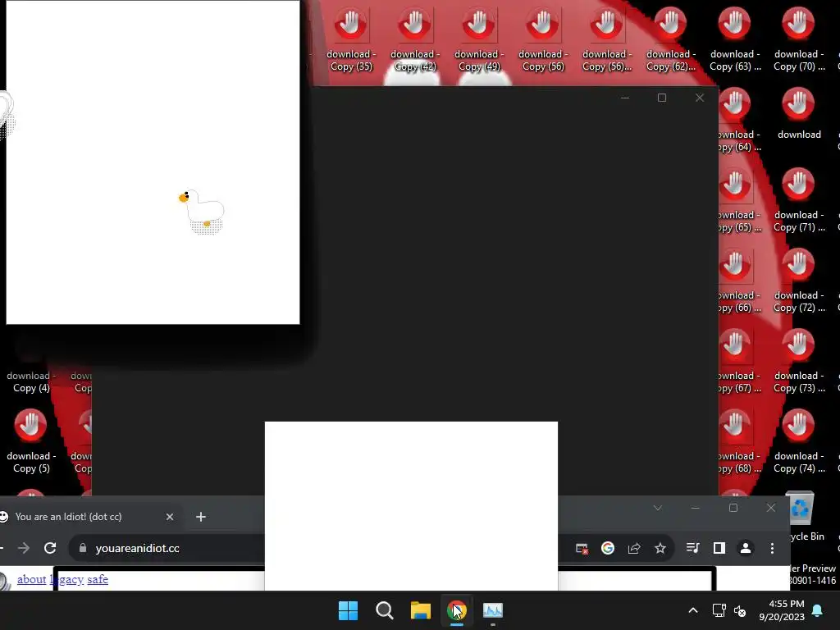The height and width of the screenshot is (630, 840).
Task: Select 'download - Copy (74)' desktop icon
Action: [x=799, y=442]
